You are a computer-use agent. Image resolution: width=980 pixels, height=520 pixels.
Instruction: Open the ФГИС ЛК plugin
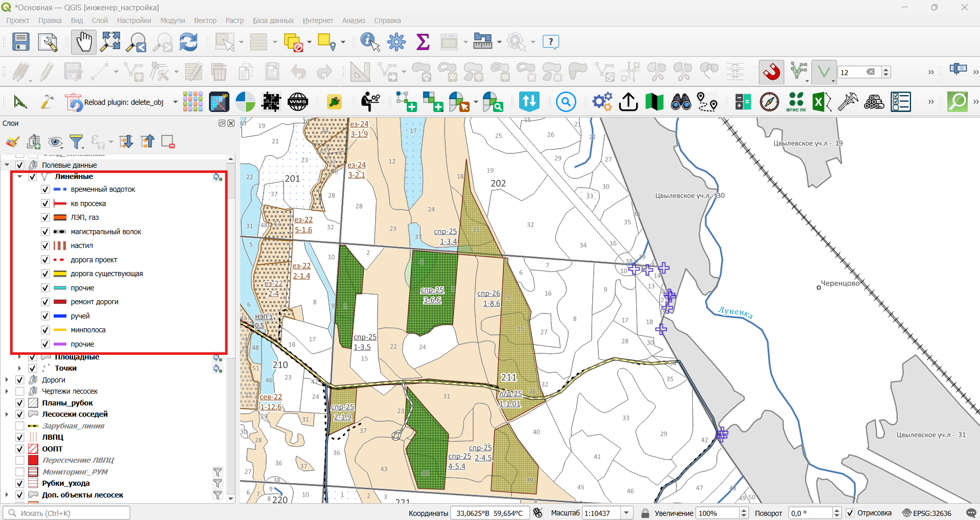click(x=796, y=102)
